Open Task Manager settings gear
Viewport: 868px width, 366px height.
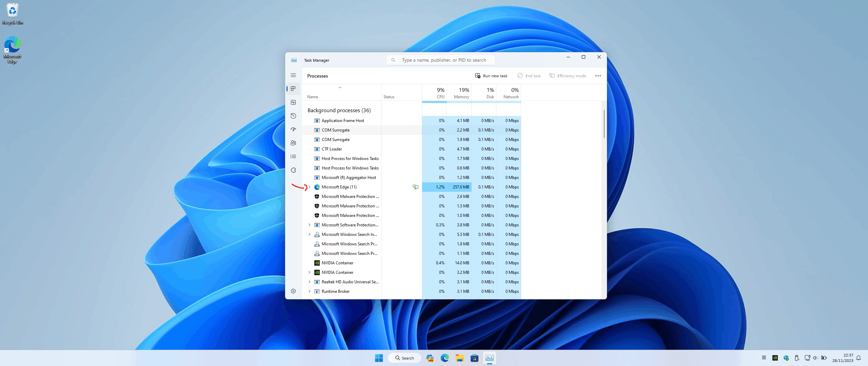[293, 291]
